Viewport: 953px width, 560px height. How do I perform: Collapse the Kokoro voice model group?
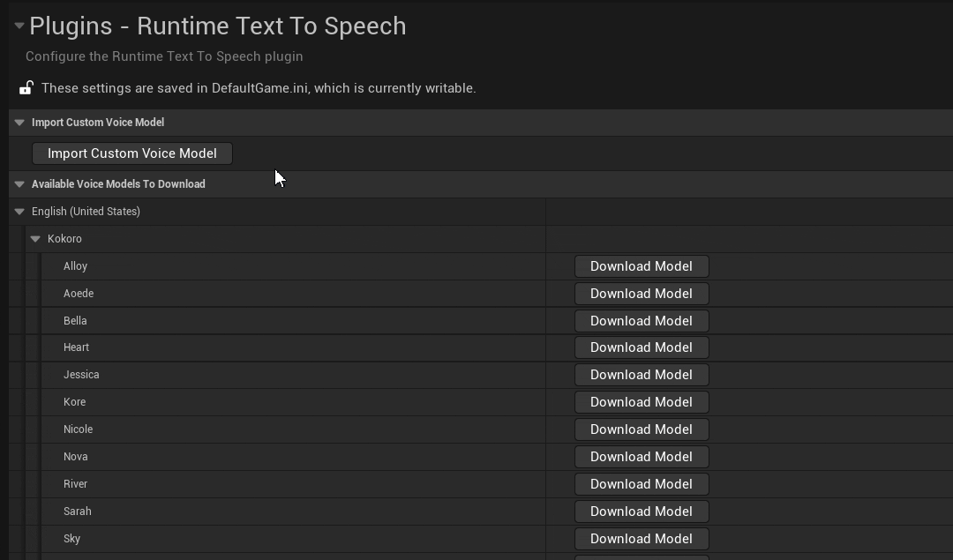pos(35,238)
